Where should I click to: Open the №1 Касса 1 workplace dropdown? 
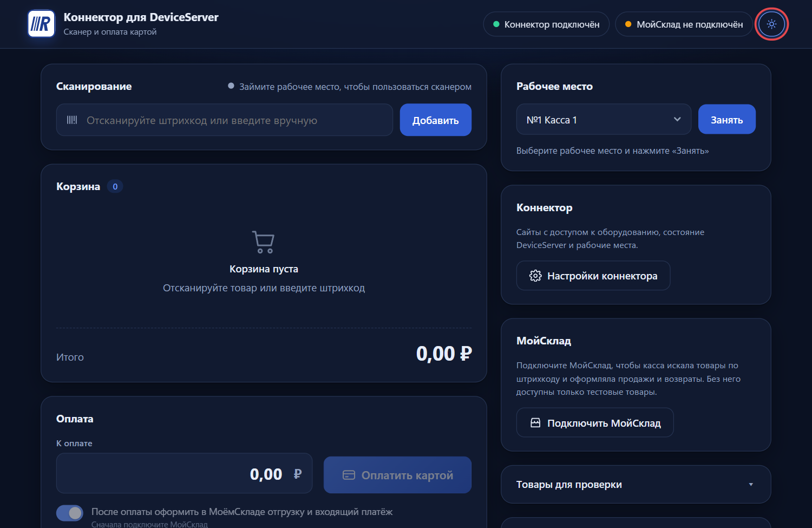point(604,120)
